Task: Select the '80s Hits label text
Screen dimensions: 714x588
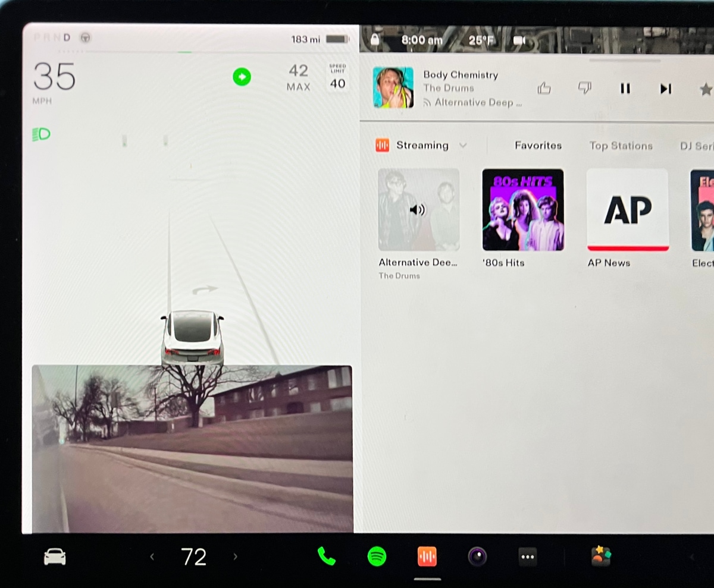Action: pyautogui.click(x=503, y=262)
